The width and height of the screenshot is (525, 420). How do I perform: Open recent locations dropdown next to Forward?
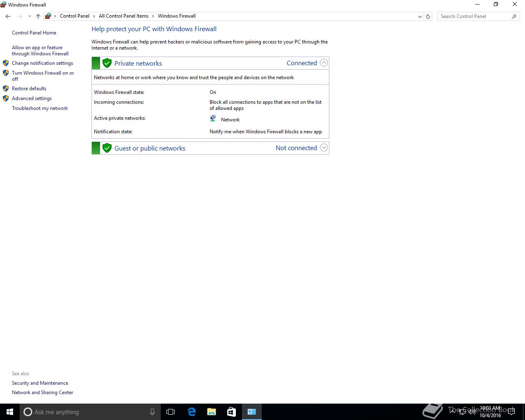[30, 16]
